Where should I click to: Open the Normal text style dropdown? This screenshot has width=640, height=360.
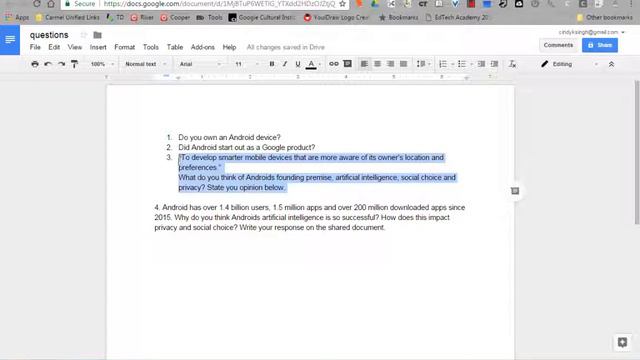145,64
